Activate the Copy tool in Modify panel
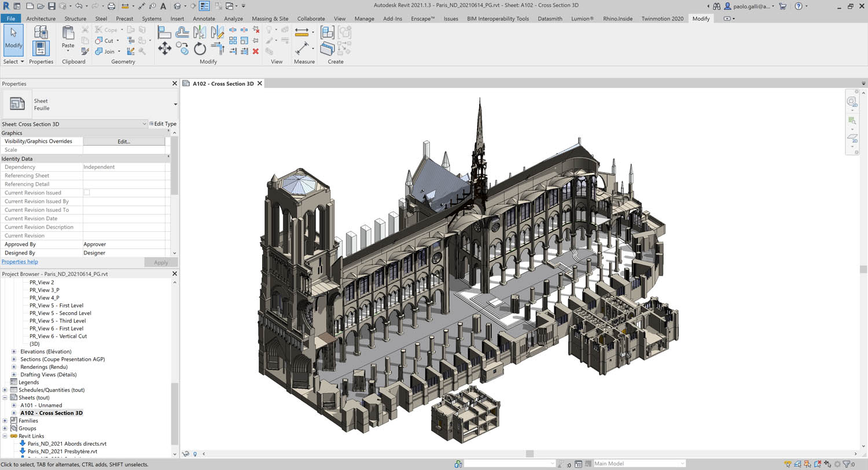 click(182, 49)
